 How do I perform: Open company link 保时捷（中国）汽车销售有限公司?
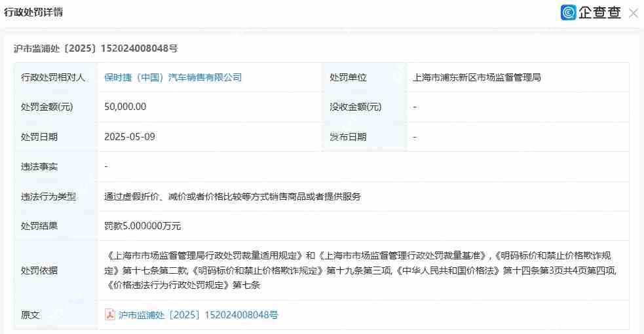point(173,77)
